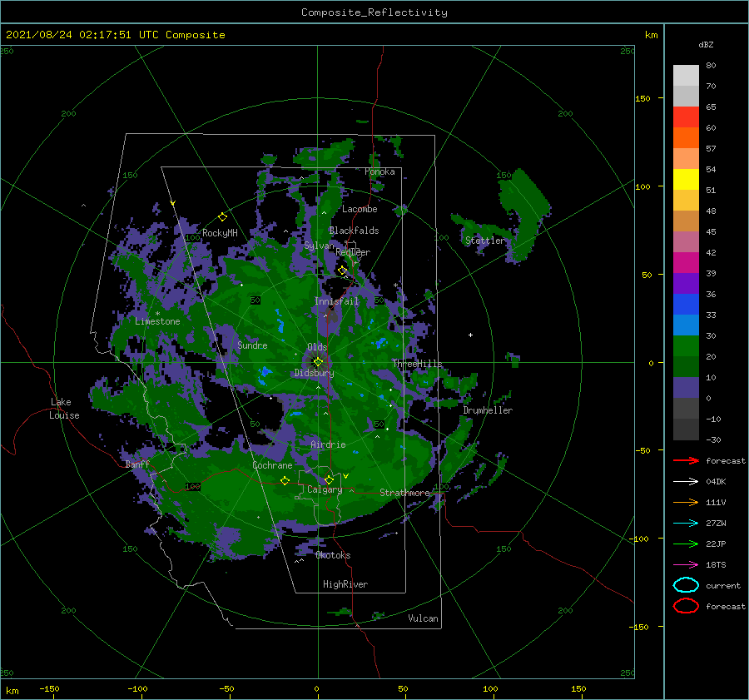Click the Composite_Reflectivity title
This screenshot has width=749, height=700.
tap(374, 12)
